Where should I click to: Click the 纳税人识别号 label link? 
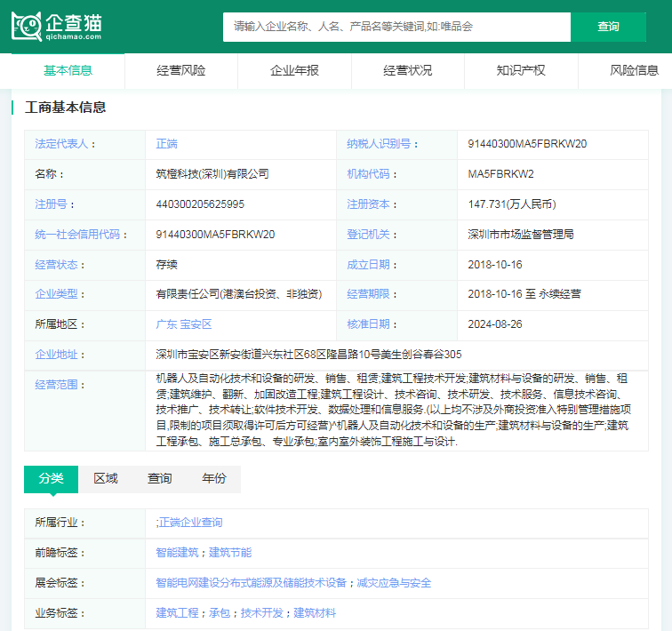point(379,144)
